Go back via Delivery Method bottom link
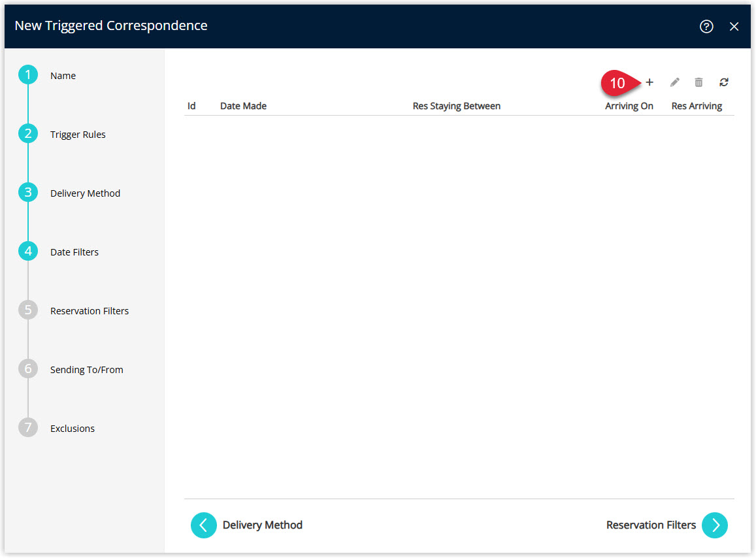The width and height of the screenshot is (756, 558). click(263, 525)
